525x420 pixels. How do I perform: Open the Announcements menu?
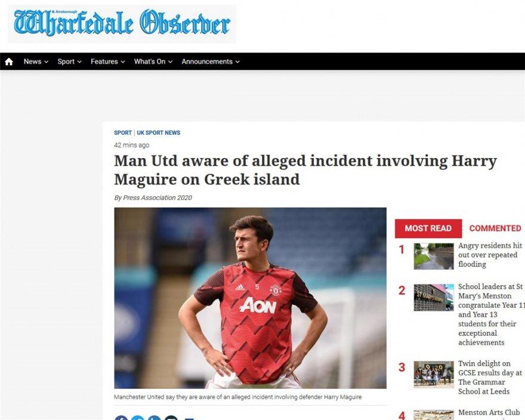211,61
